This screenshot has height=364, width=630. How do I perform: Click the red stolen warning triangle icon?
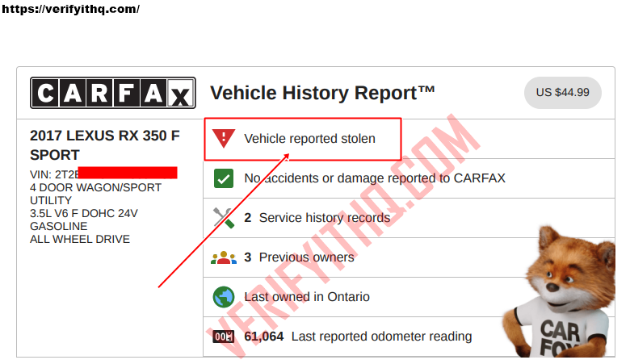(x=223, y=139)
